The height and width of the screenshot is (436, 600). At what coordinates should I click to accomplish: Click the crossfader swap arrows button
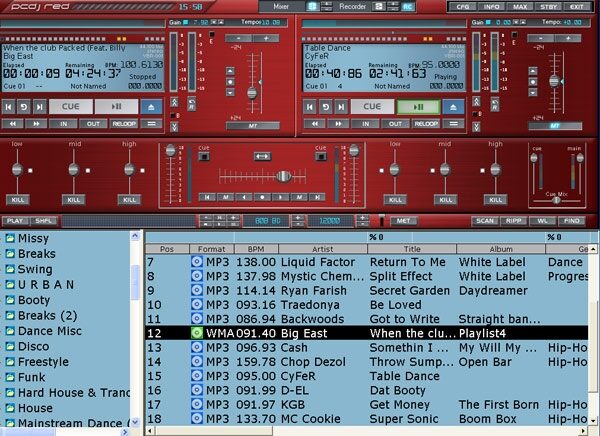pyautogui.click(x=262, y=156)
